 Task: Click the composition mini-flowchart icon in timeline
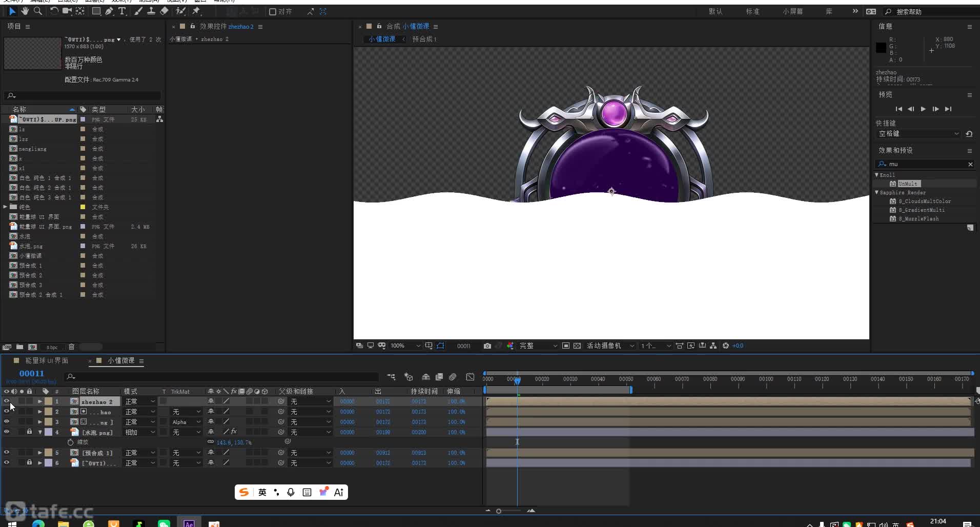point(391,377)
